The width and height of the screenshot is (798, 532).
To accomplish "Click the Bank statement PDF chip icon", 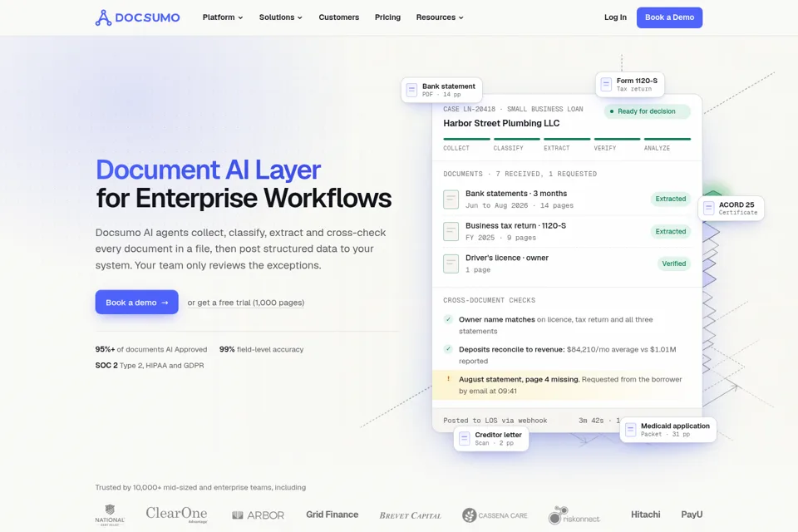I will (411, 90).
